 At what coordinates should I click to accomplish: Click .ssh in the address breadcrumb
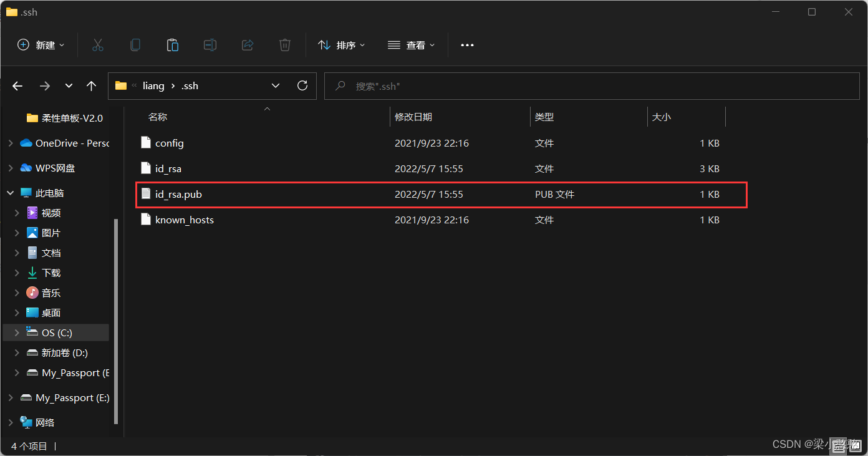190,85
